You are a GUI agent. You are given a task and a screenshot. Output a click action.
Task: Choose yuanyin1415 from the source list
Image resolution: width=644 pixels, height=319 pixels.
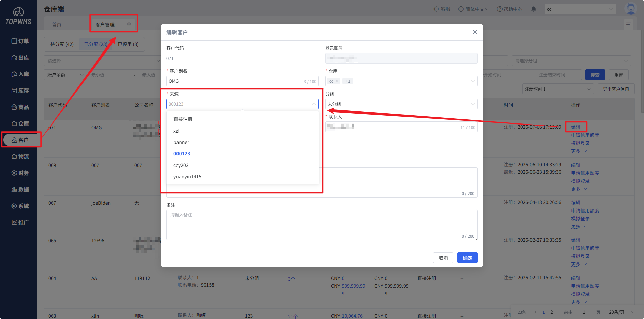(243, 177)
